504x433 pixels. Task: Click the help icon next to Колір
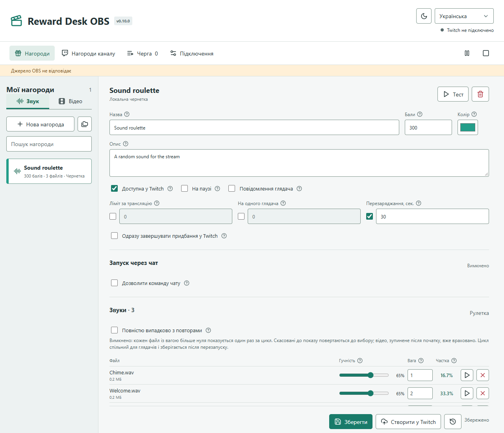pyautogui.click(x=474, y=114)
